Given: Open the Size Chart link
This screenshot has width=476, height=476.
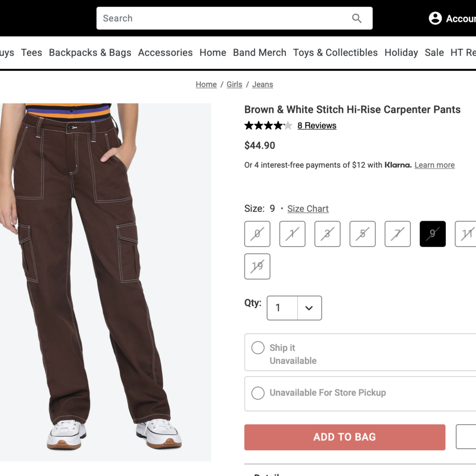Looking at the screenshot, I should [x=308, y=209].
